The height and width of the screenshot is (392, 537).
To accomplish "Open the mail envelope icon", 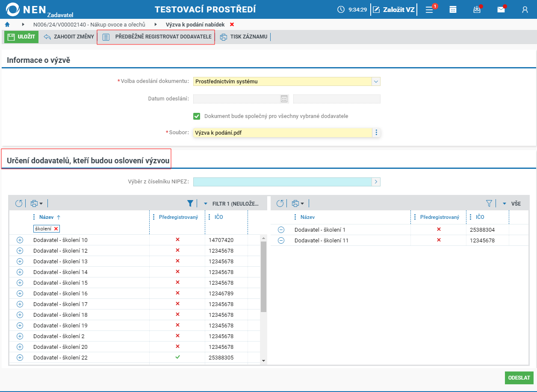I will coord(501,9).
